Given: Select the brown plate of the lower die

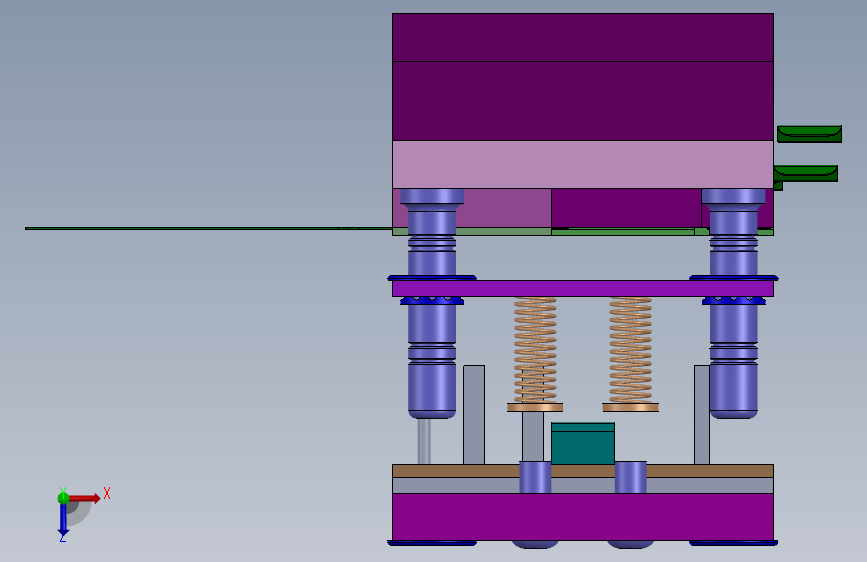Looking at the screenshot, I should coord(583,471).
